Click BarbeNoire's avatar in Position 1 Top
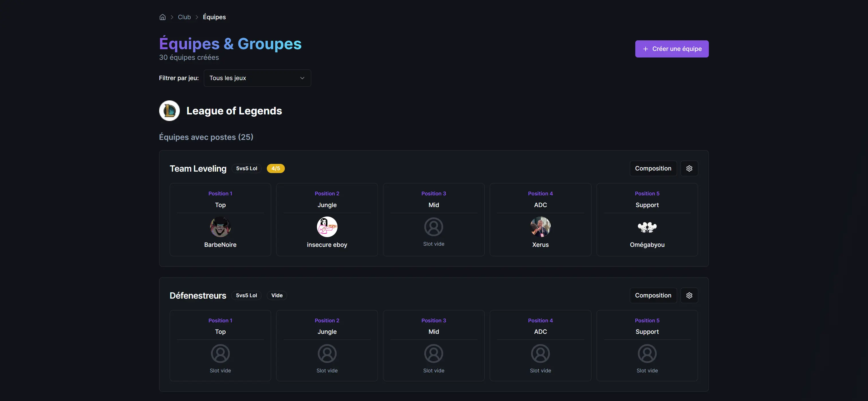This screenshot has height=401, width=868. 220,227
